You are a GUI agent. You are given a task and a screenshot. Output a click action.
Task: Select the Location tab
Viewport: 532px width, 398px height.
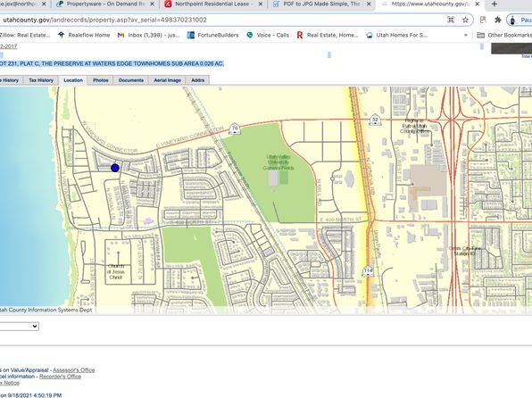pyautogui.click(x=73, y=80)
